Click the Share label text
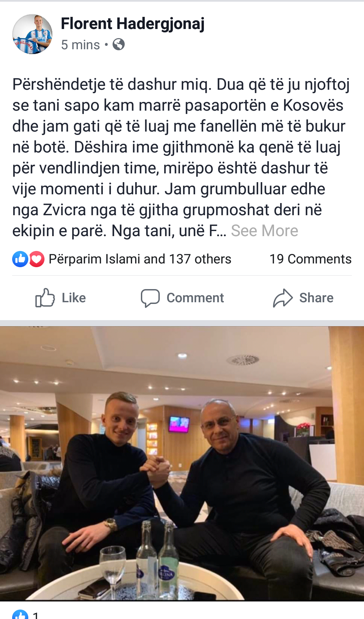Screen dimensions: 364x619 pos(316,298)
